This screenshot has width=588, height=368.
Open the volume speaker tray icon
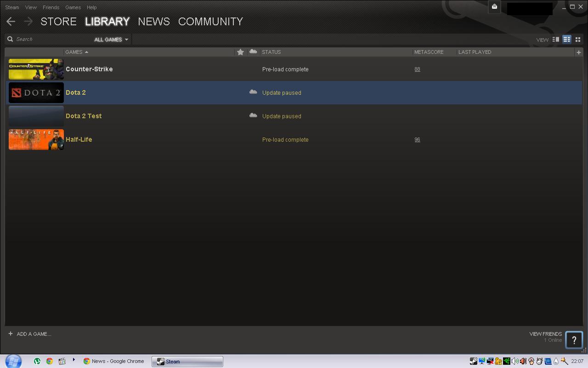point(515,361)
